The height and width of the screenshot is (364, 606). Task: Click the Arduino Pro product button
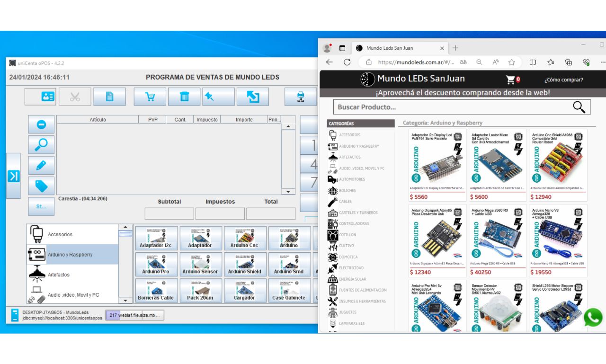157,264
